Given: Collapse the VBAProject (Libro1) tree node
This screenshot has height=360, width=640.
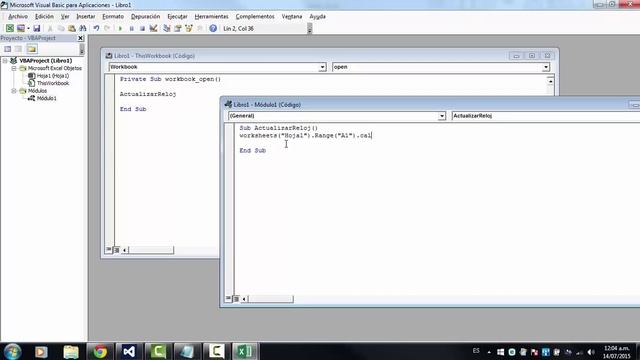Looking at the screenshot, I should [5, 60].
